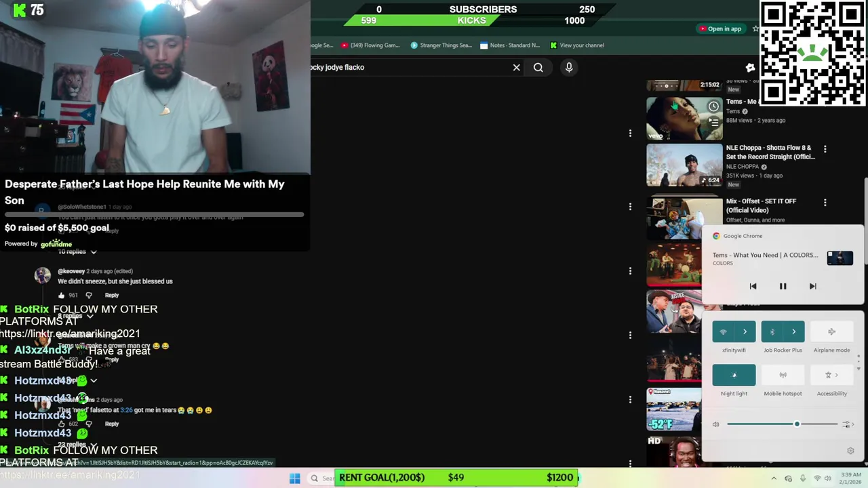868x488 pixels.
Task: Open the Mix - Offset SET IT OFF title
Action: point(761,205)
